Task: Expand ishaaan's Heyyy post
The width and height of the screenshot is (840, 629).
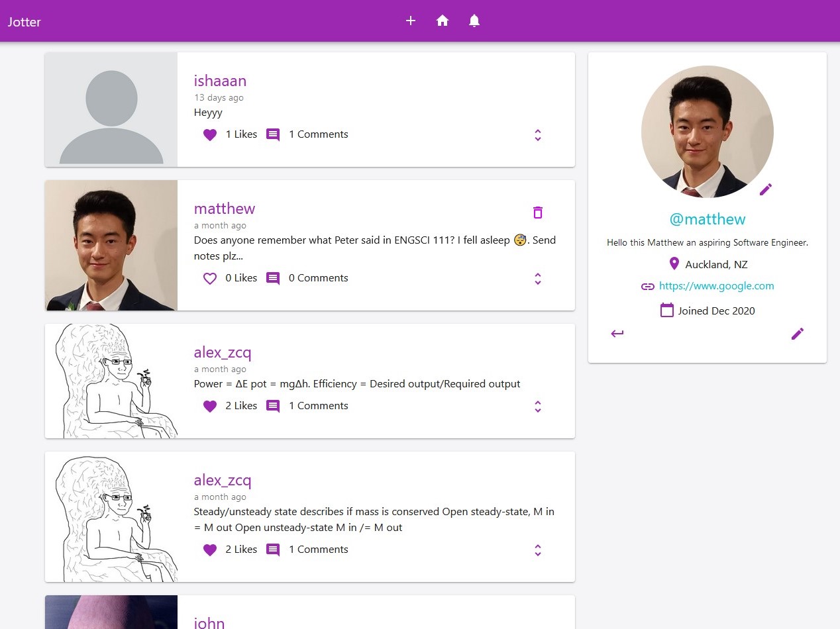Action: coord(538,135)
